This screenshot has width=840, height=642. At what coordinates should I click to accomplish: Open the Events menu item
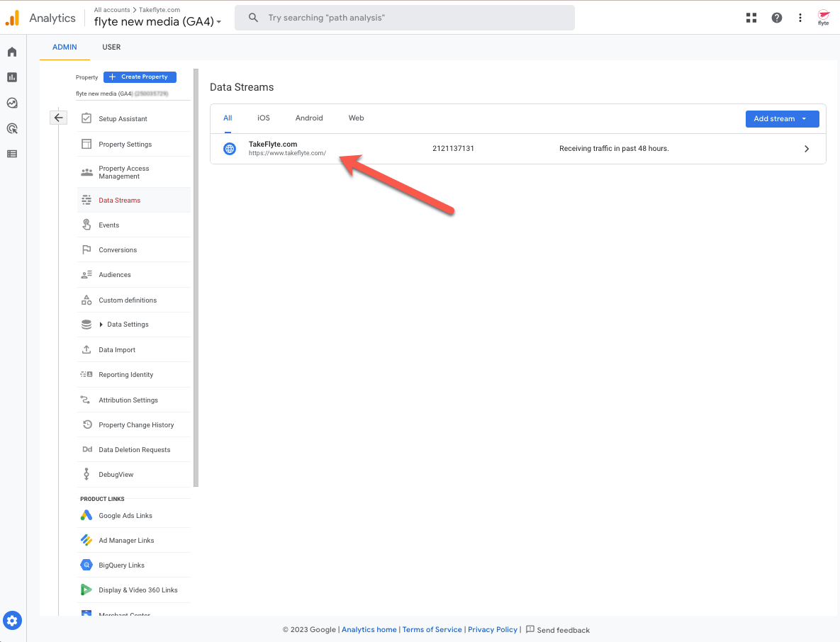tap(134, 225)
